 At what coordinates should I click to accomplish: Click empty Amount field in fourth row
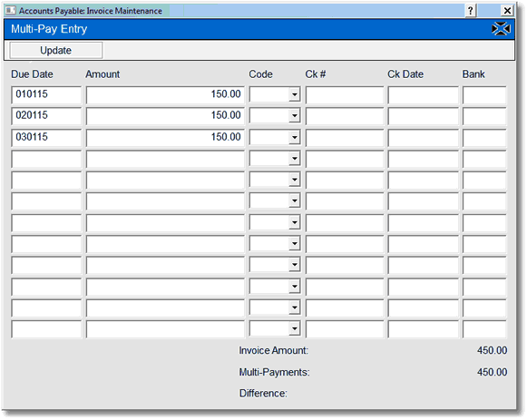click(x=165, y=159)
